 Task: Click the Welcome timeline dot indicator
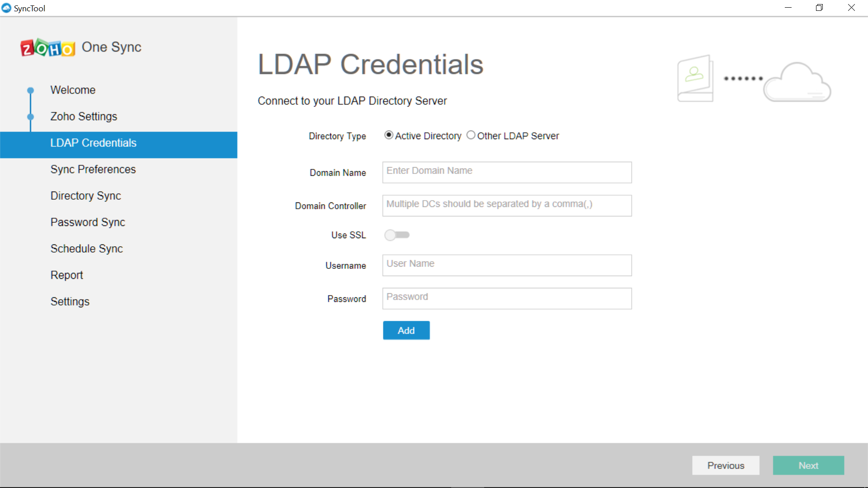tap(30, 90)
